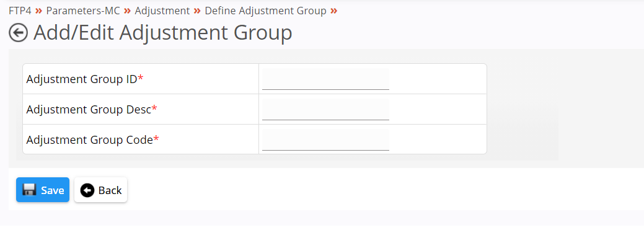Focus the Adjustment Group Desc text field
644x230 pixels.
pyautogui.click(x=325, y=109)
